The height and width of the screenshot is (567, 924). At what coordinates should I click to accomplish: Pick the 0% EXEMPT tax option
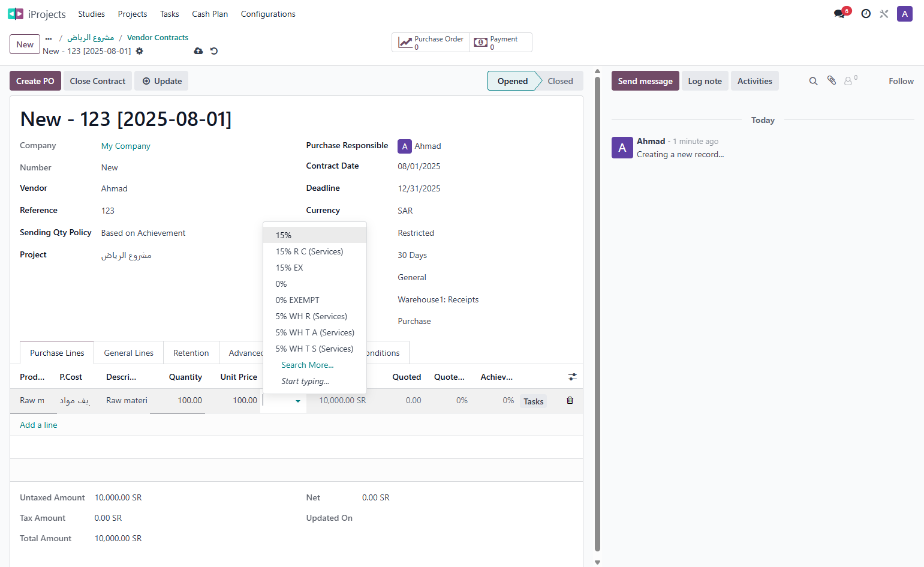coord(315,300)
